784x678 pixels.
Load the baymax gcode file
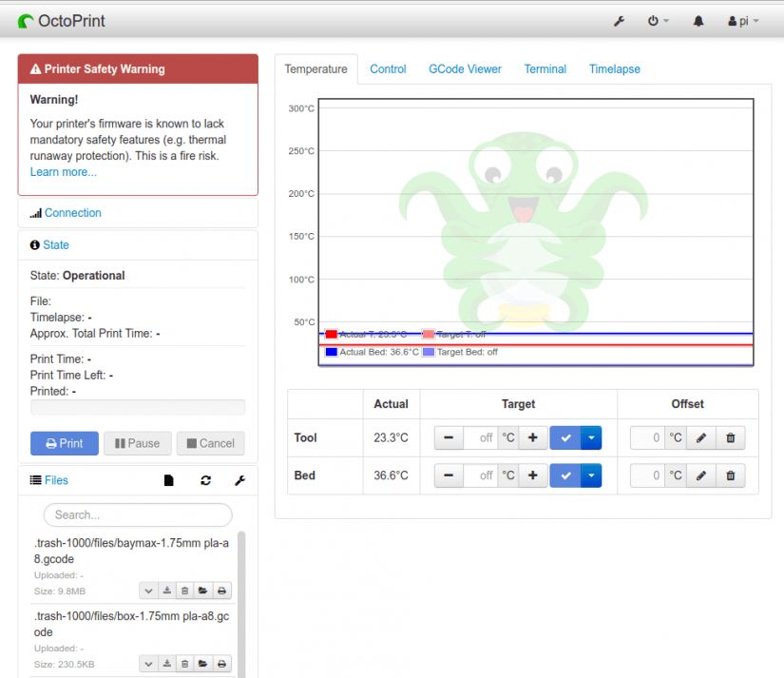(x=203, y=591)
